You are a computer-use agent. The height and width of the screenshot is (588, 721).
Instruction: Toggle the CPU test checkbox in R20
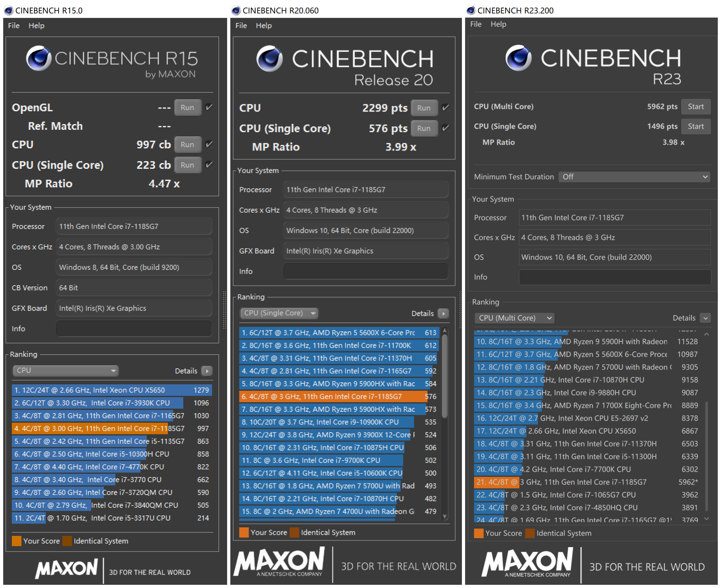(446, 108)
